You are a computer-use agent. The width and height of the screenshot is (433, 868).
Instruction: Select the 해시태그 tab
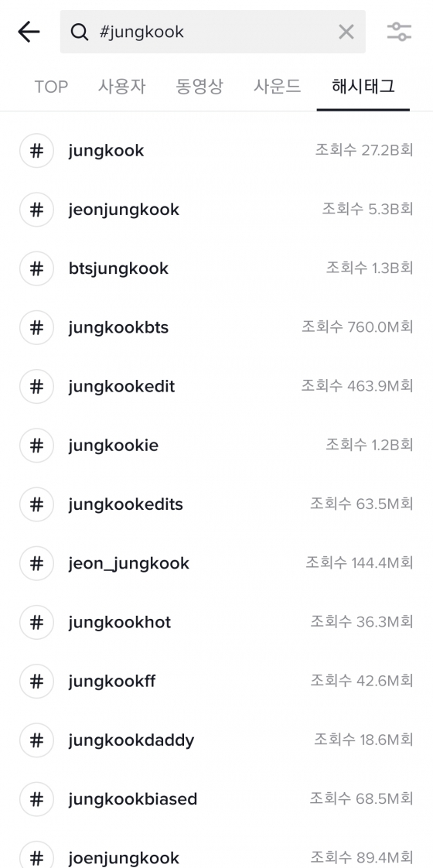[x=363, y=87]
